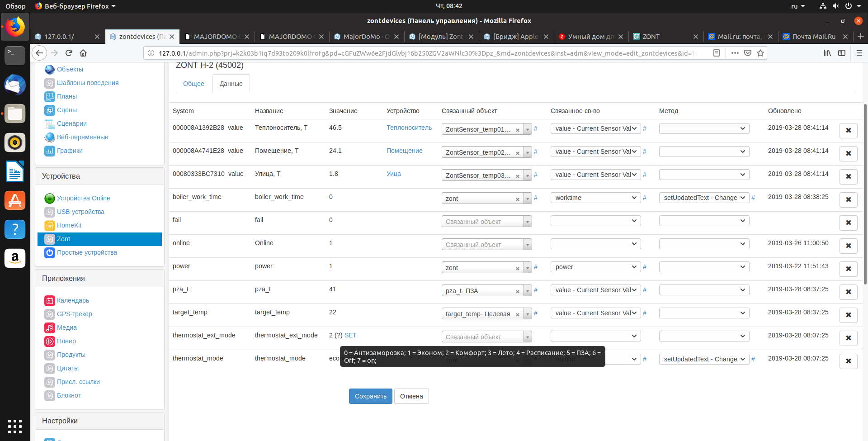Go to the Firefox home page icon
Screen dimensions: 868x441
[x=83, y=53]
